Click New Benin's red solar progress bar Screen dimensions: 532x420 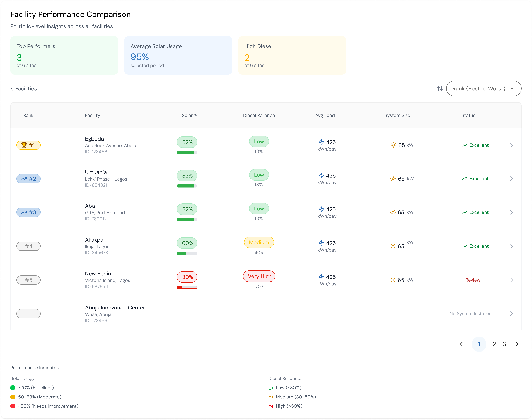coord(187,287)
